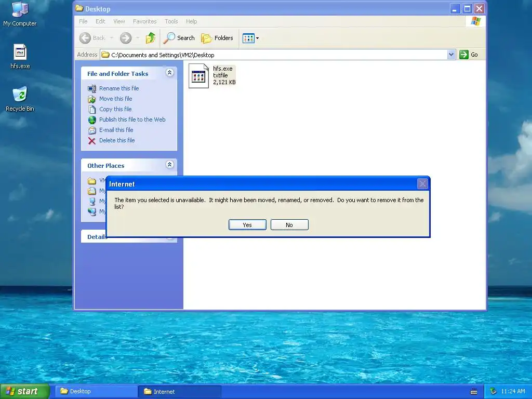Switch to Desktop taskbar button
Screen dimensions: 532x399
96,391
